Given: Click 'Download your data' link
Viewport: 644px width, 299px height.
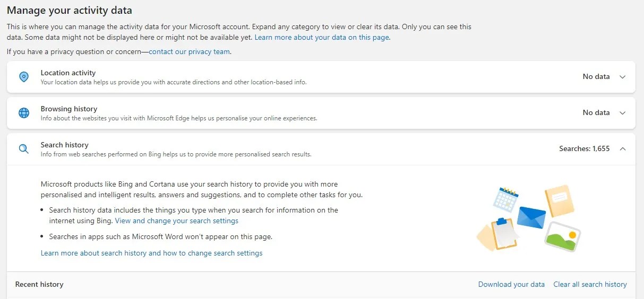Looking at the screenshot, I should tap(511, 285).
